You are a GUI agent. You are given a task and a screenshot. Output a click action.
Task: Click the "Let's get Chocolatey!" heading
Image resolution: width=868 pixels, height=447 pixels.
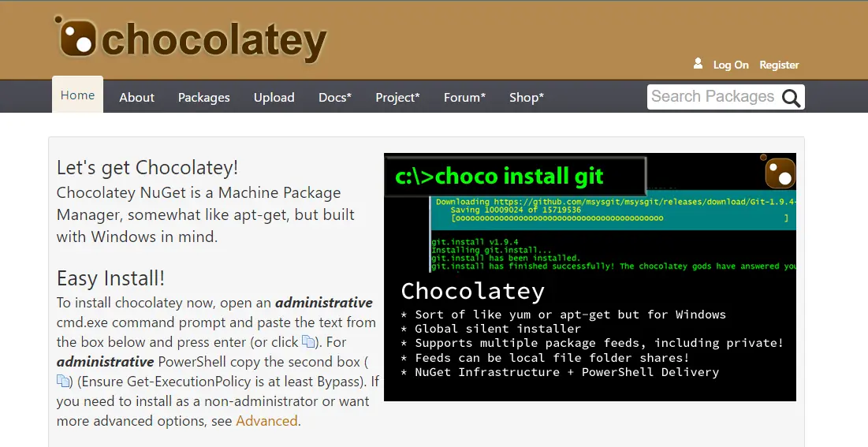click(x=147, y=167)
